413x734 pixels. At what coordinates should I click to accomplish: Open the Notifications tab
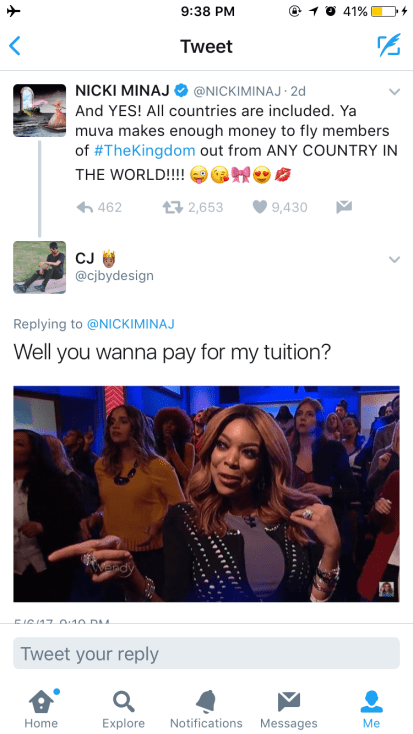(x=206, y=709)
